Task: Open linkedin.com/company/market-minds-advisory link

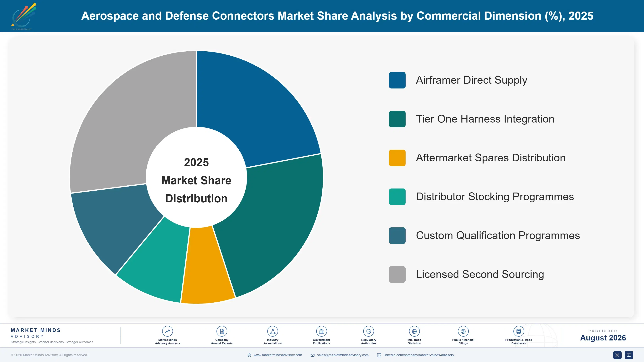Action: (419, 355)
